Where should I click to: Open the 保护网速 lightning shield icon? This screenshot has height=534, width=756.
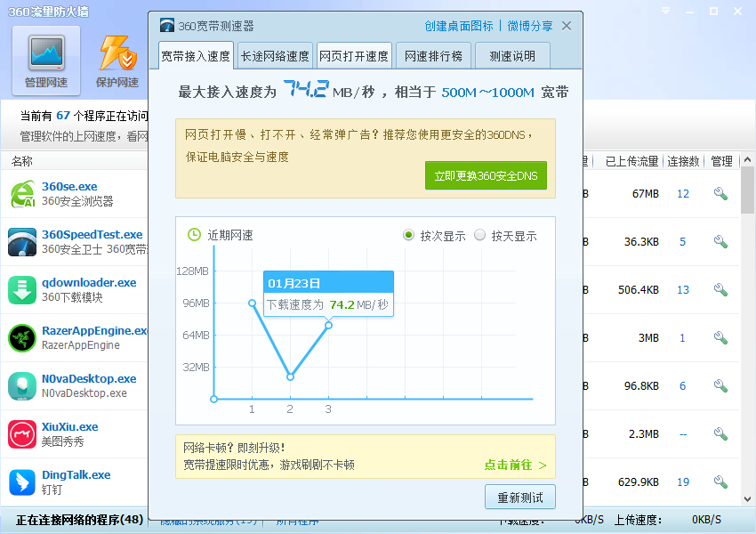[x=117, y=61]
